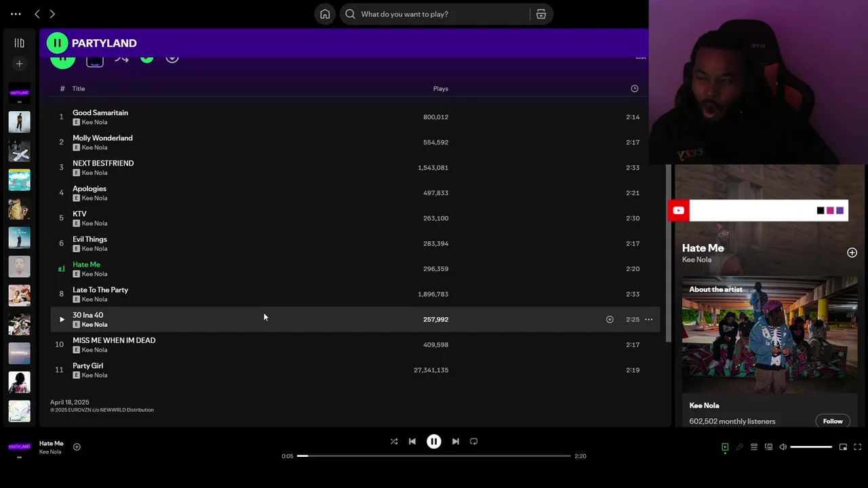Open Hate Me title in the bottom player
Viewport: 868px width, 488px height.
coord(51,443)
